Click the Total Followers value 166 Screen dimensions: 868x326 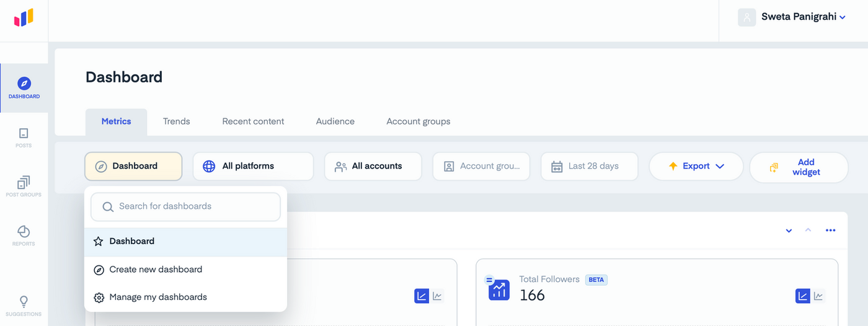(532, 296)
